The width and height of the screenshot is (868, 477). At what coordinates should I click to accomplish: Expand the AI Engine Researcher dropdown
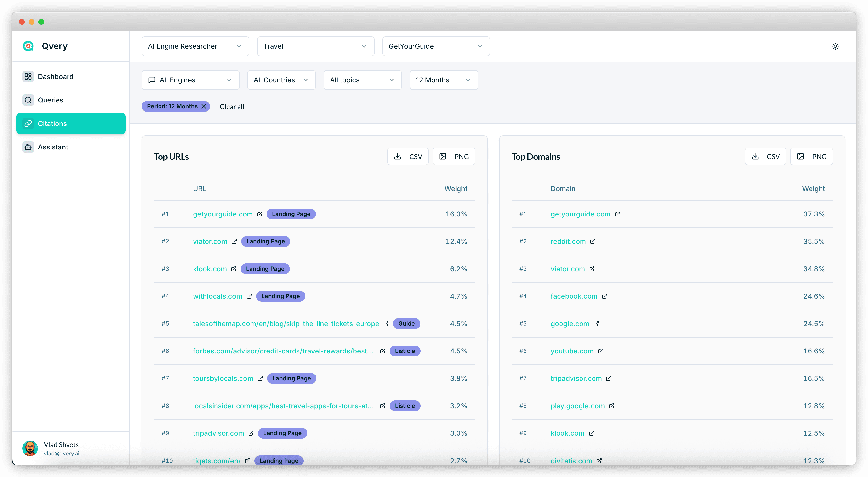tap(195, 46)
